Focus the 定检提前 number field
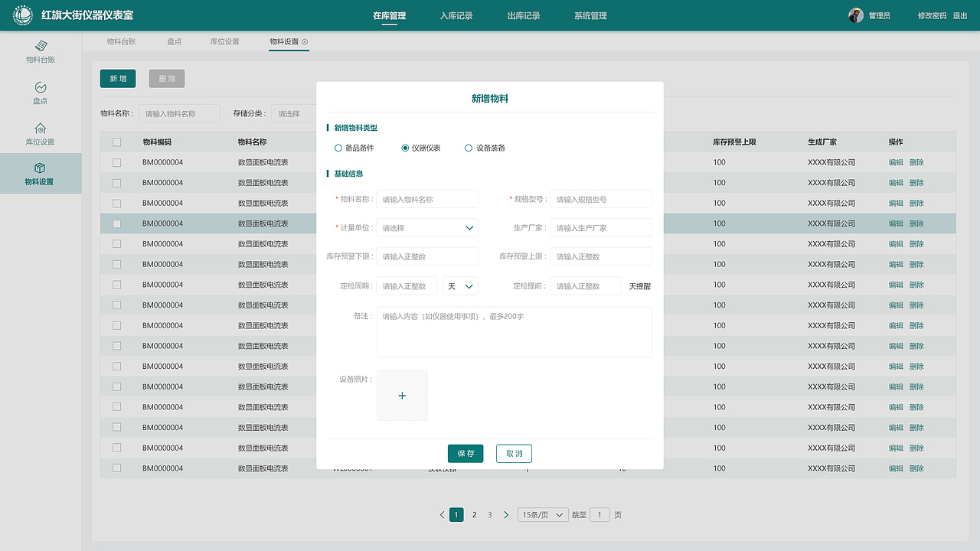This screenshot has width=980, height=551. click(586, 286)
